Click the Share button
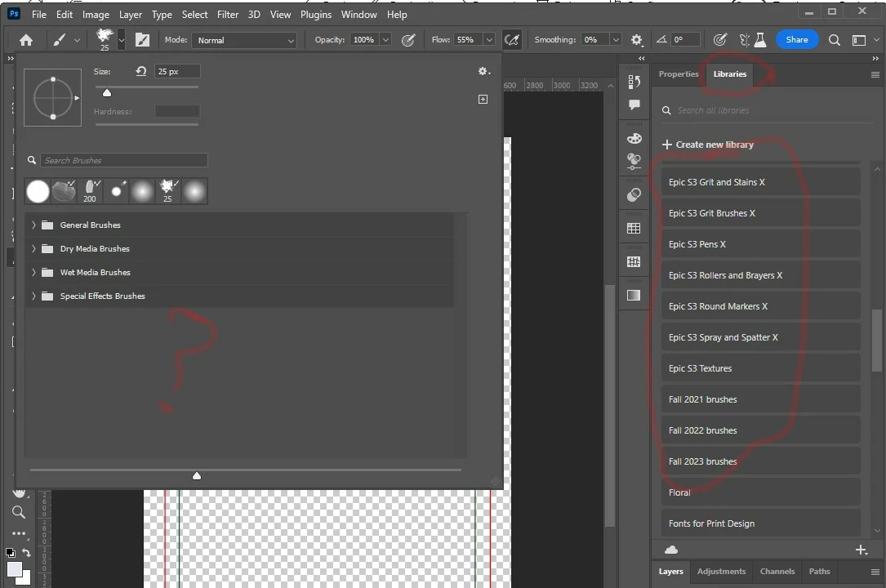 (797, 39)
